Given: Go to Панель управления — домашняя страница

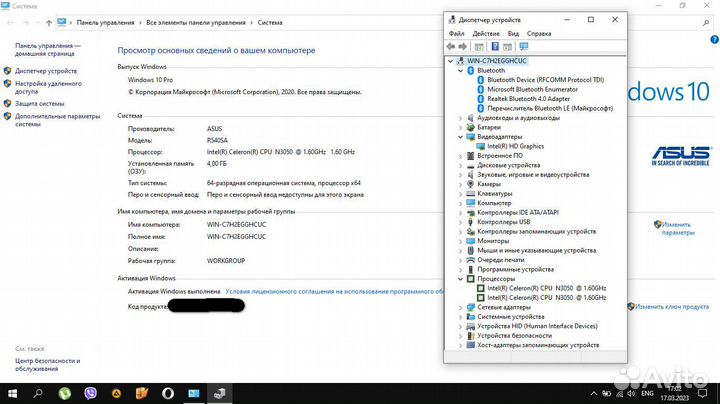Looking at the screenshot, I should [x=47, y=50].
